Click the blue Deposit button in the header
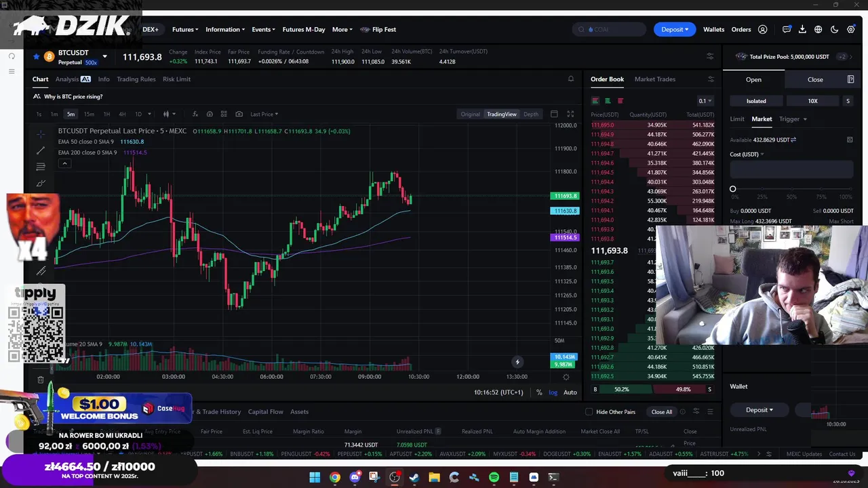Viewport: 868px width, 488px height. pos(674,29)
